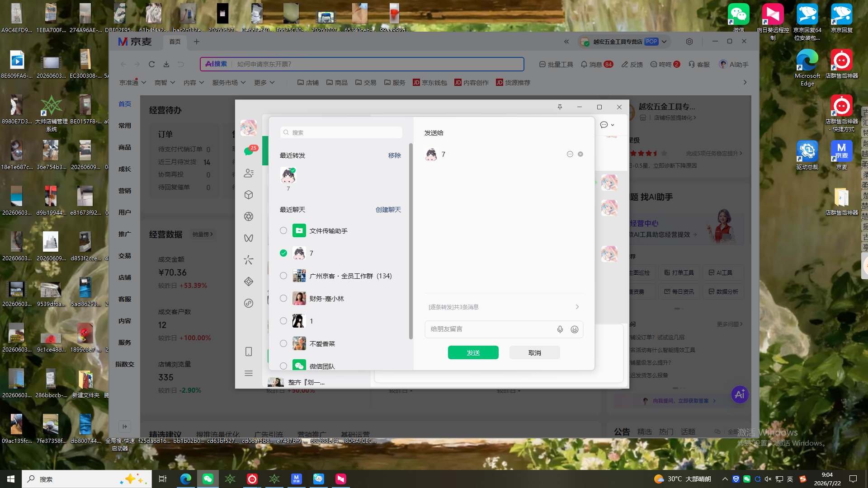The width and height of the screenshot is (868, 488).
Task: Open Jingmai settings hexagon icon
Action: click(689, 42)
